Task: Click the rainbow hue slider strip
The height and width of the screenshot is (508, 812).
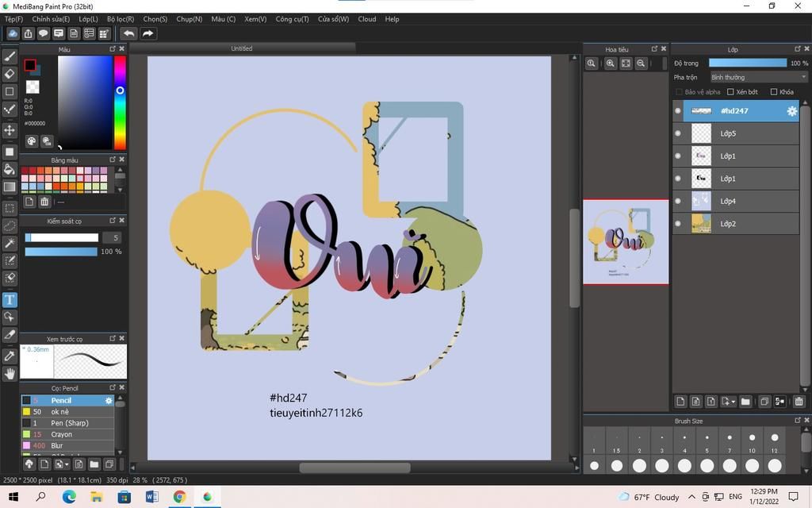Action: [120, 102]
